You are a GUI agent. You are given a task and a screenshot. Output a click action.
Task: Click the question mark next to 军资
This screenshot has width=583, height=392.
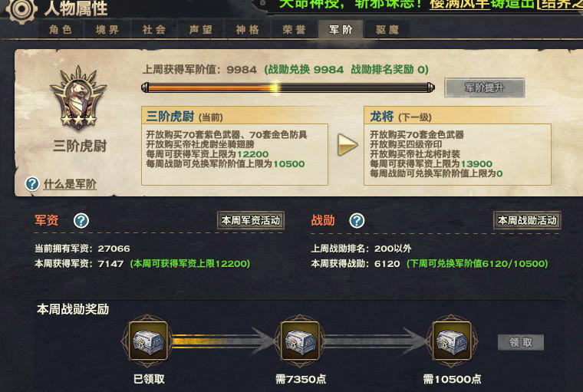81,220
